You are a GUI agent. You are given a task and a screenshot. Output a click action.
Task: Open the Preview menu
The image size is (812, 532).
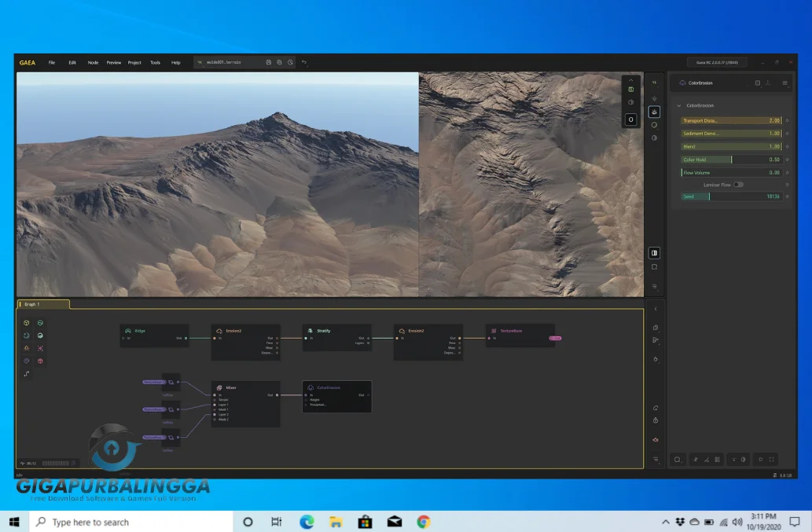[114, 63]
